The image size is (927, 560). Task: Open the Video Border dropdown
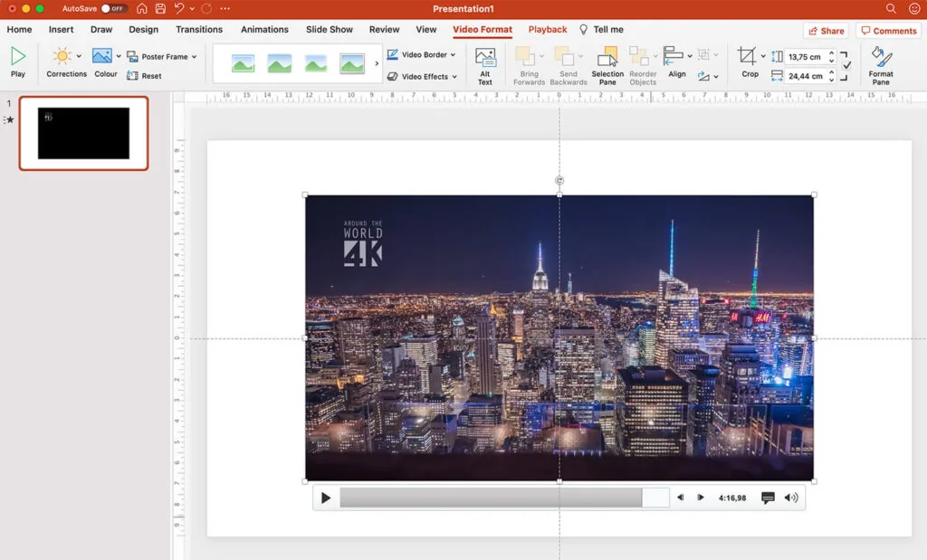tap(421, 54)
